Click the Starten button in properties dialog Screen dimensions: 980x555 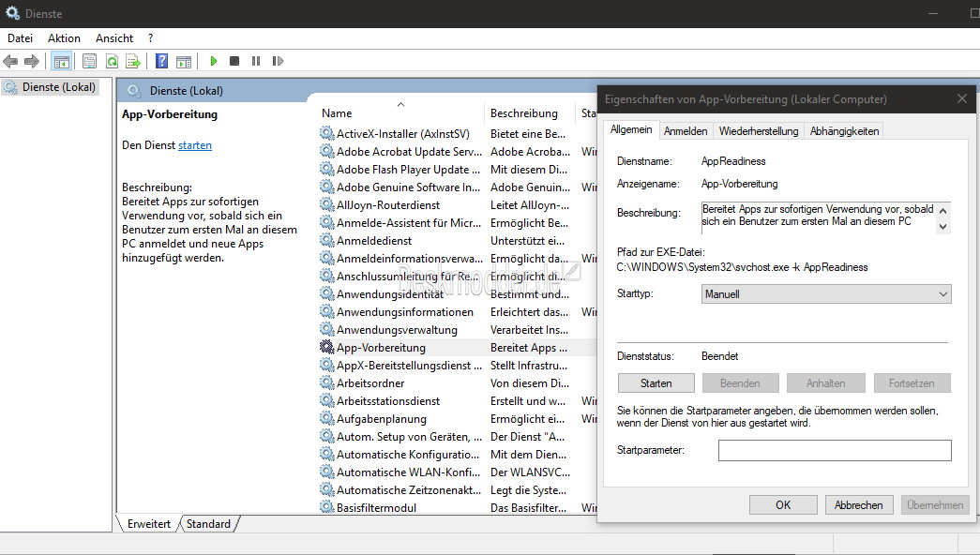pyautogui.click(x=656, y=383)
